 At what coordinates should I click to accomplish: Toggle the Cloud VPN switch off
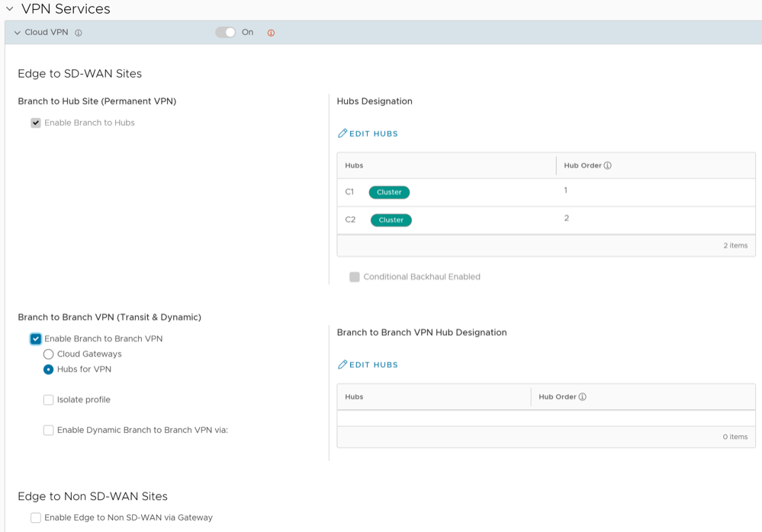(226, 33)
